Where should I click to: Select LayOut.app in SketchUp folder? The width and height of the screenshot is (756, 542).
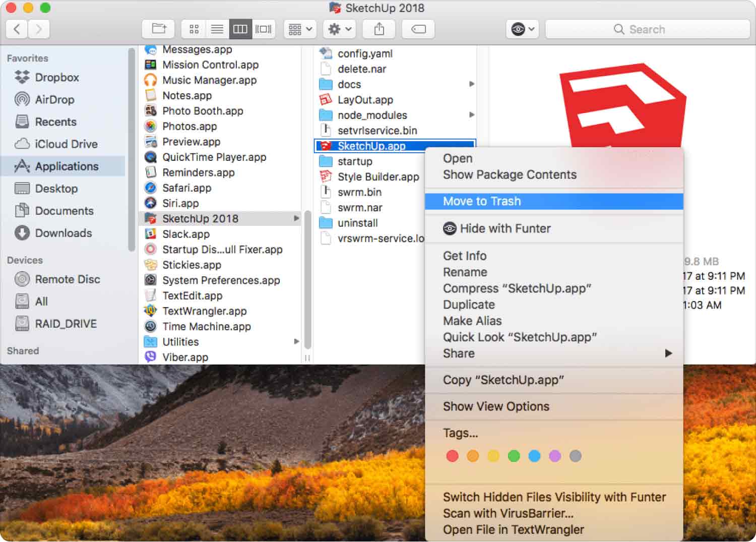coord(365,100)
